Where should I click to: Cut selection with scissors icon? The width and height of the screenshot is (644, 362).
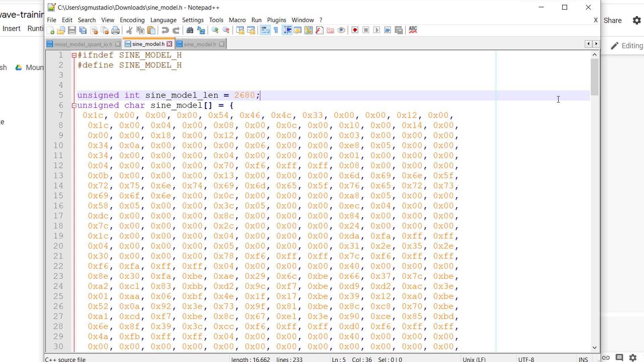click(129, 31)
